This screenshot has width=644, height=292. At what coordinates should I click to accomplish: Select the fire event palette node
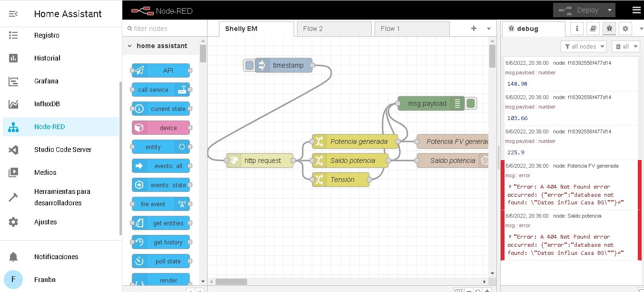click(161, 204)
